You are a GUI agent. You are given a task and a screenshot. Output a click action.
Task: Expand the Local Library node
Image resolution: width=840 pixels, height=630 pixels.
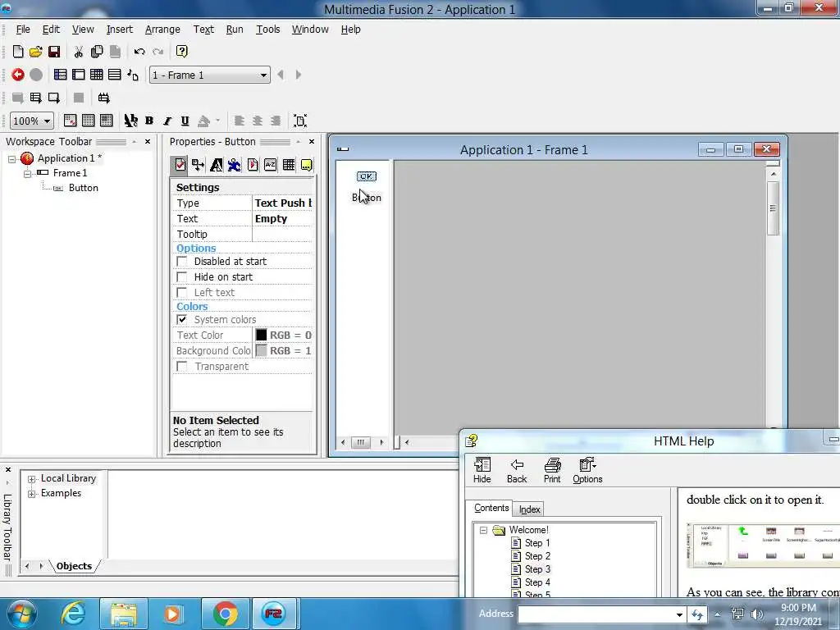[x=32, y=479]
